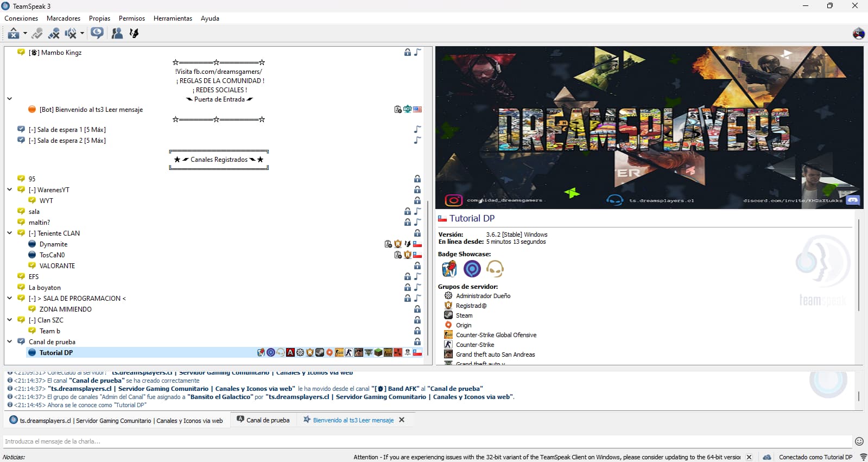Open Bienvenido al ts3 Leer mensaje tab
Screen dimensions: 868x462
(x=349, y=420)
